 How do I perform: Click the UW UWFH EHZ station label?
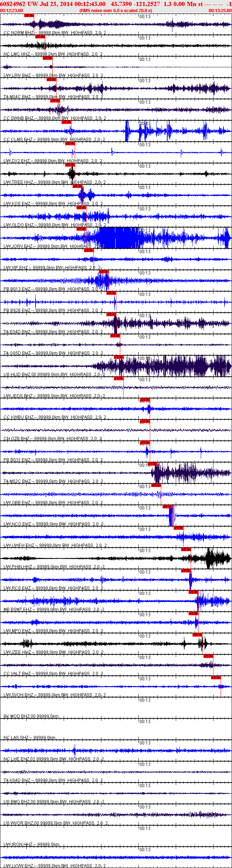pos(55,545)
